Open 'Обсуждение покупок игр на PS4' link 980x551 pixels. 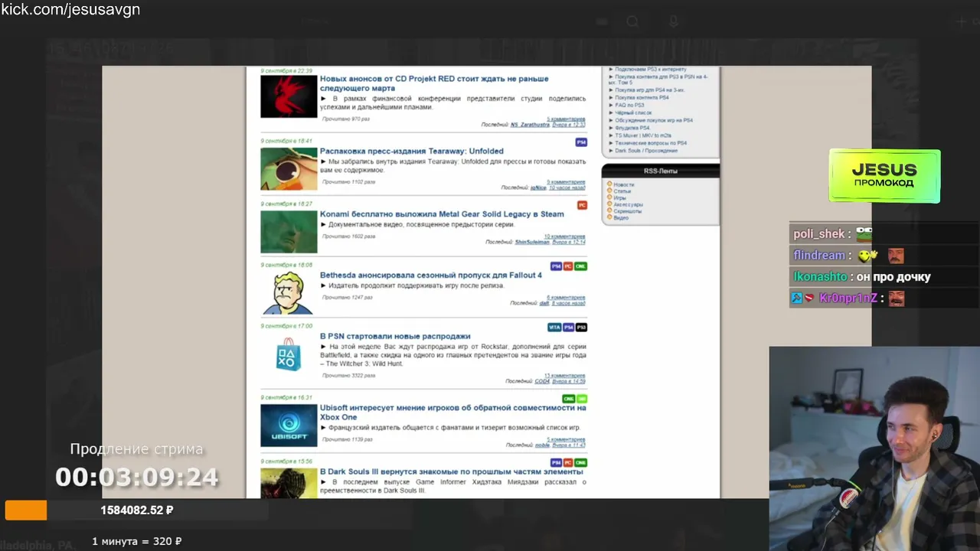(x=654, y=120)
